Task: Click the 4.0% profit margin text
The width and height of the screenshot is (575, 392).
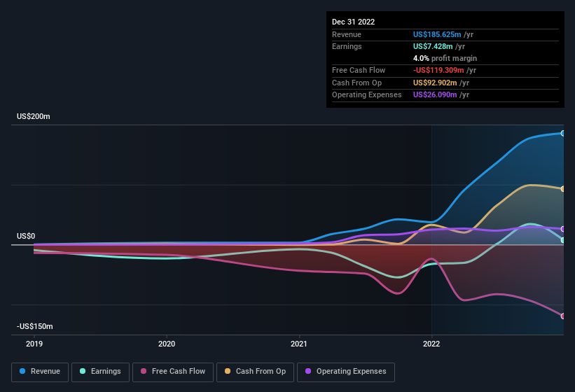Action: (445, 58)
